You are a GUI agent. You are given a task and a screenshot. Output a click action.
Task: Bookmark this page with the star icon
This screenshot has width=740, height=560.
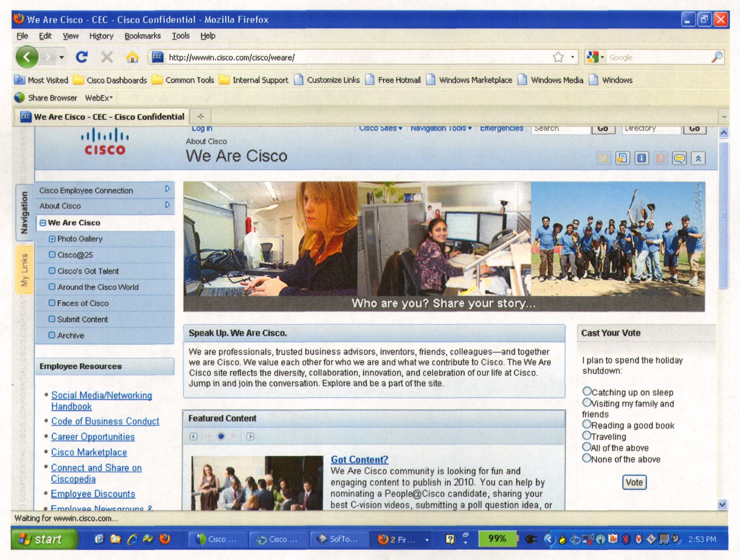coord(558,57)
